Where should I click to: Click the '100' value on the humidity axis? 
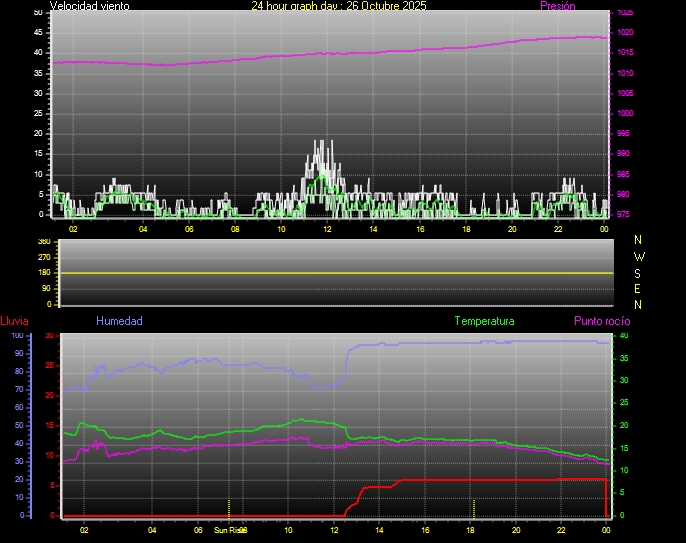pos(17,336)
